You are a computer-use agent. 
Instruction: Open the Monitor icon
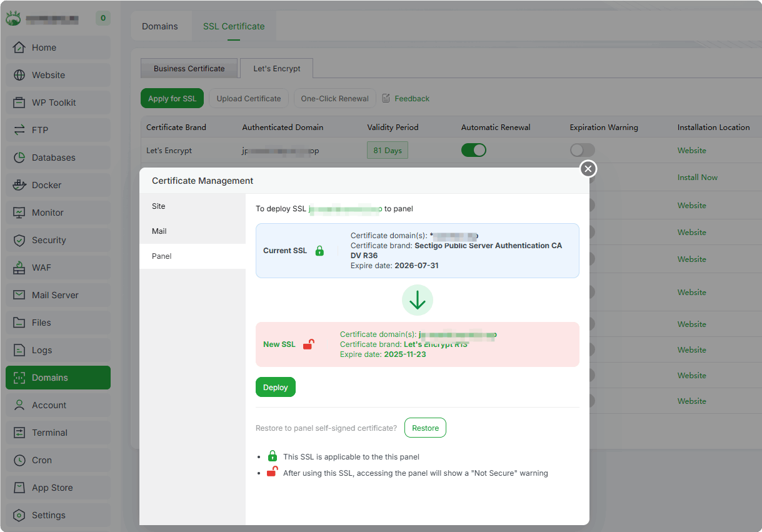pos(19,213)
